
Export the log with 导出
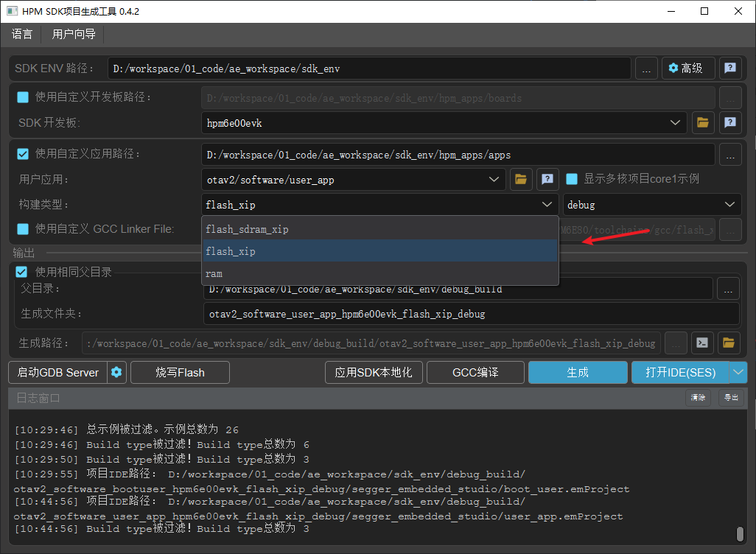731,398
